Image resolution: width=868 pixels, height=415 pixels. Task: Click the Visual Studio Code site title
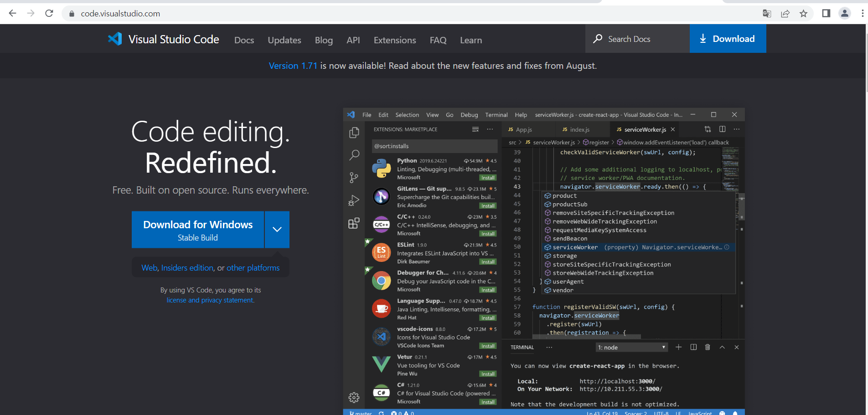point(174,40)
